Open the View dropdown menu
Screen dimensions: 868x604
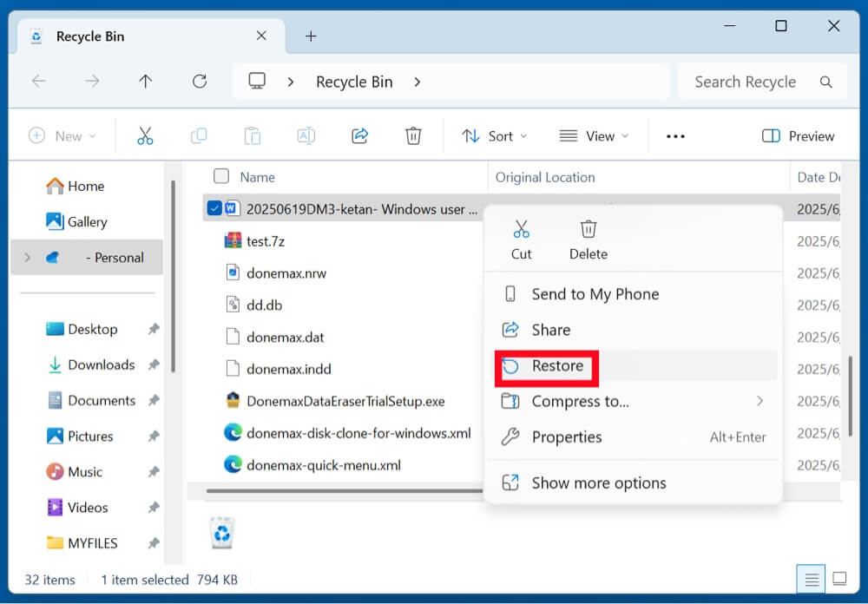(594, 136)
